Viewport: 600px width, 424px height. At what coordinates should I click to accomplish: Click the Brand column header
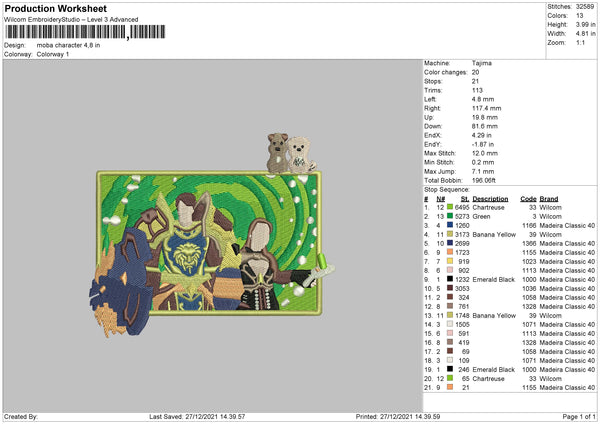coord(549,199)
